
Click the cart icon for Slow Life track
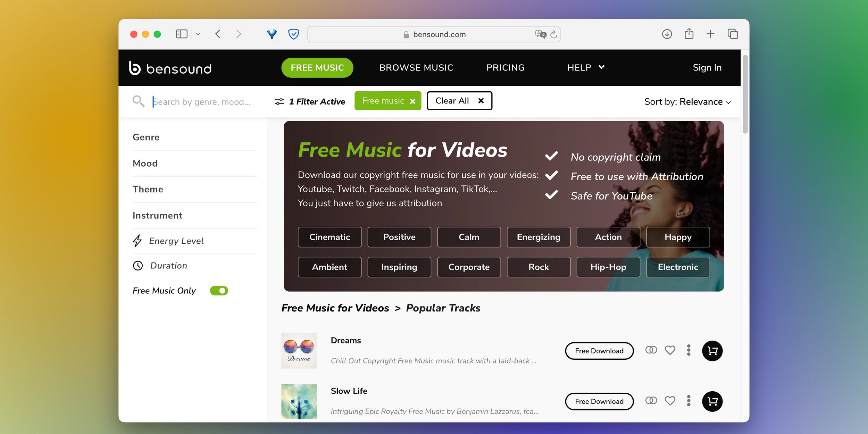pos(713,401)
